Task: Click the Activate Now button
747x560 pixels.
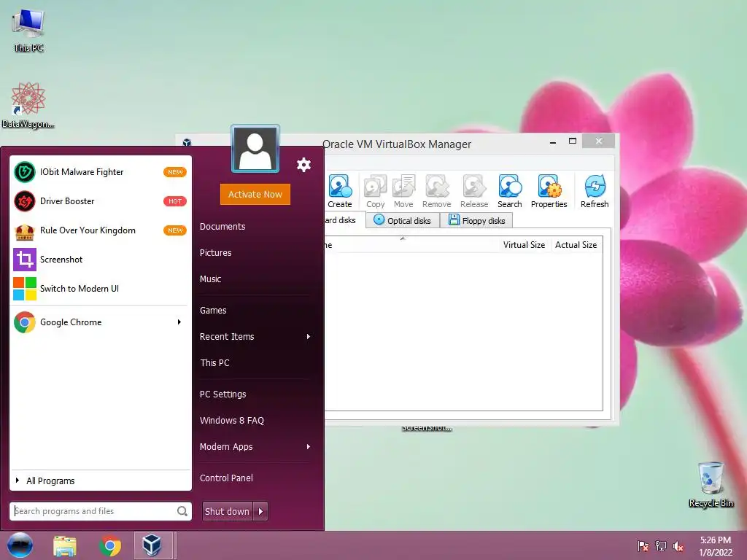Action: click(x=255, y=194)
